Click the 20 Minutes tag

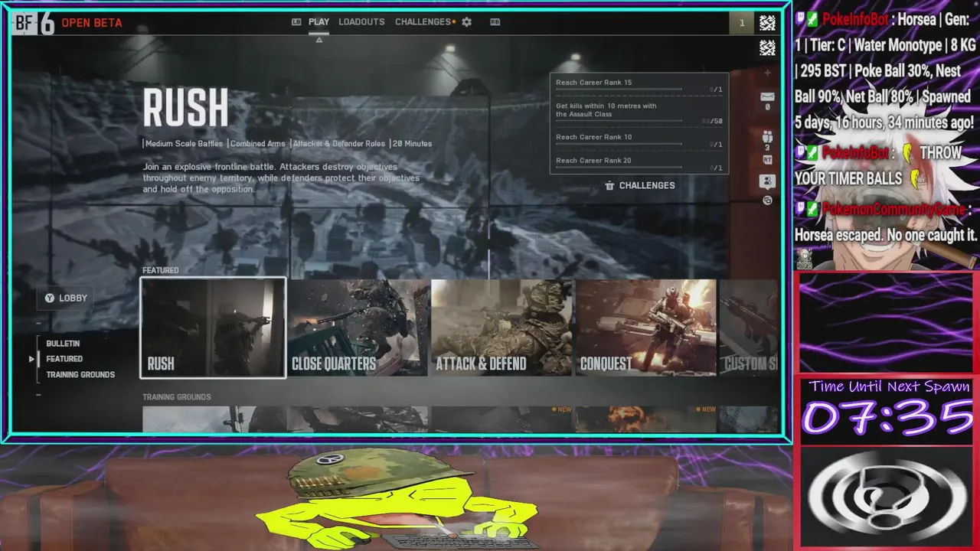(412, 143)
